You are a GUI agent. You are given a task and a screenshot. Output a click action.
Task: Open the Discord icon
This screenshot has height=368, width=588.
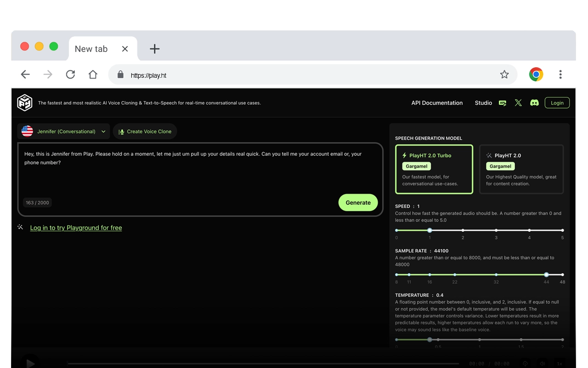pos(534,103)
